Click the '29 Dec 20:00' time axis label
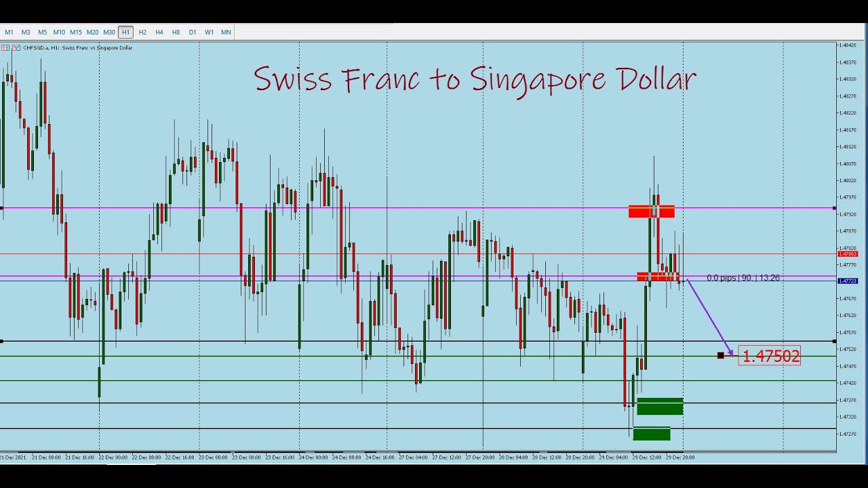 [x=680, y=457]
